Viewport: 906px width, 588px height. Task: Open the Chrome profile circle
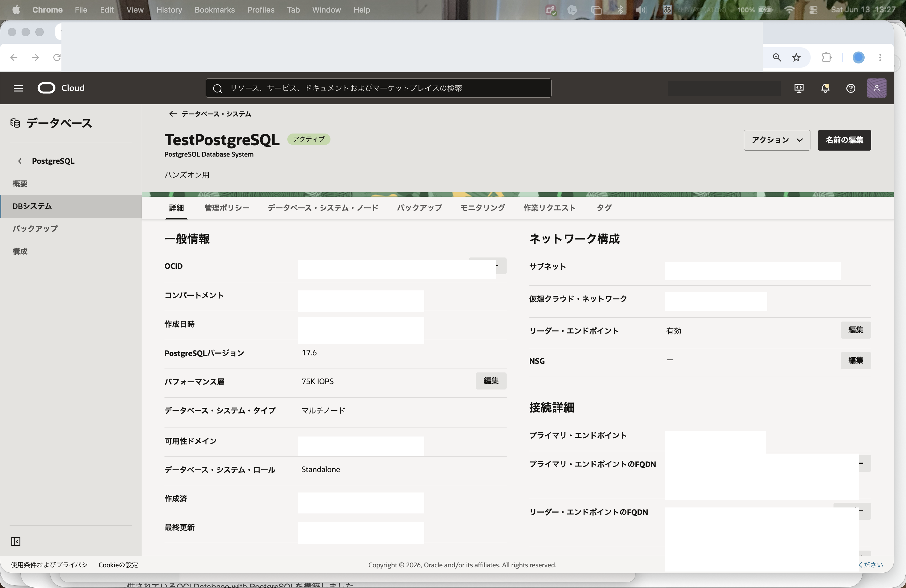[x=858, y=57]
